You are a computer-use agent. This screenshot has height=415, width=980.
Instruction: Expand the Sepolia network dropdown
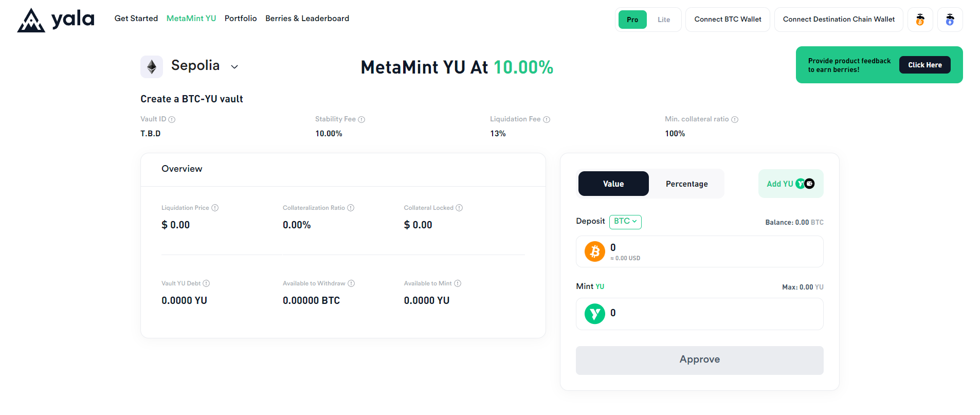click(234, 67)
